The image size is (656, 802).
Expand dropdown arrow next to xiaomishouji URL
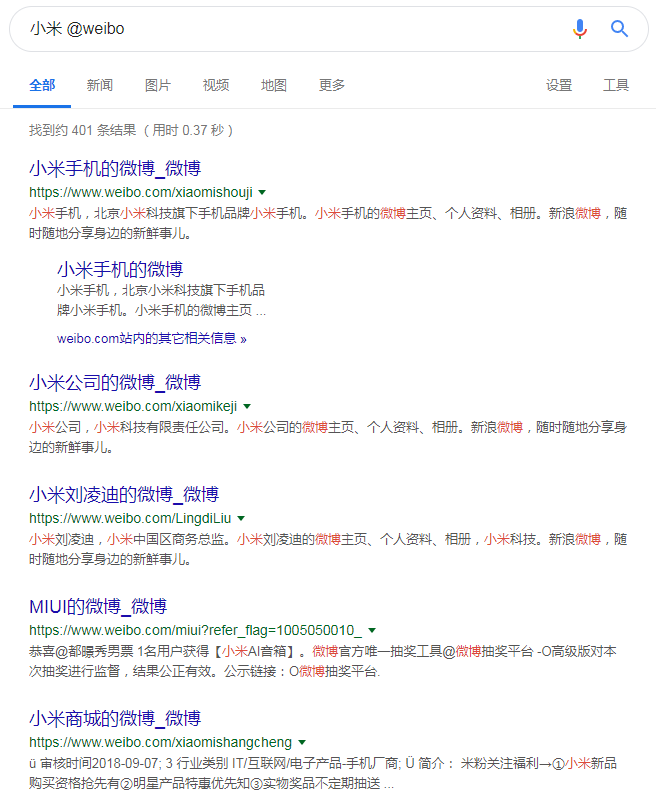click(262, 192)
